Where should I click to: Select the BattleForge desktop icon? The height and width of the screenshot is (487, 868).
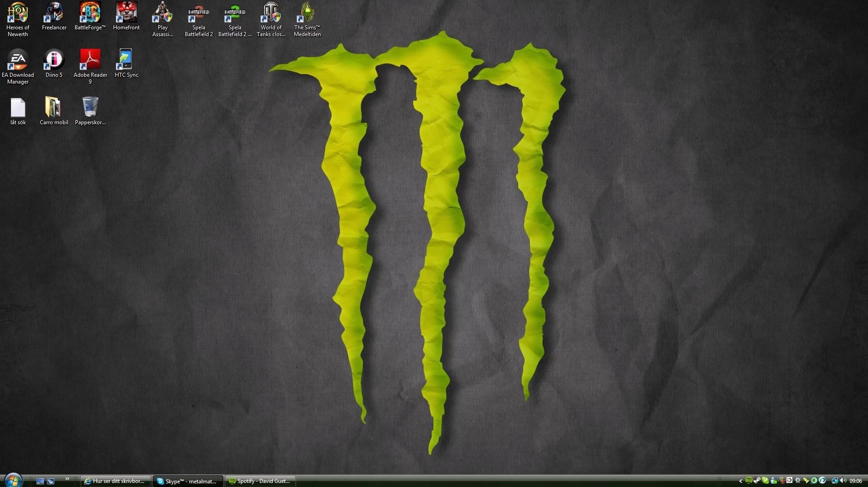[90, 16]
